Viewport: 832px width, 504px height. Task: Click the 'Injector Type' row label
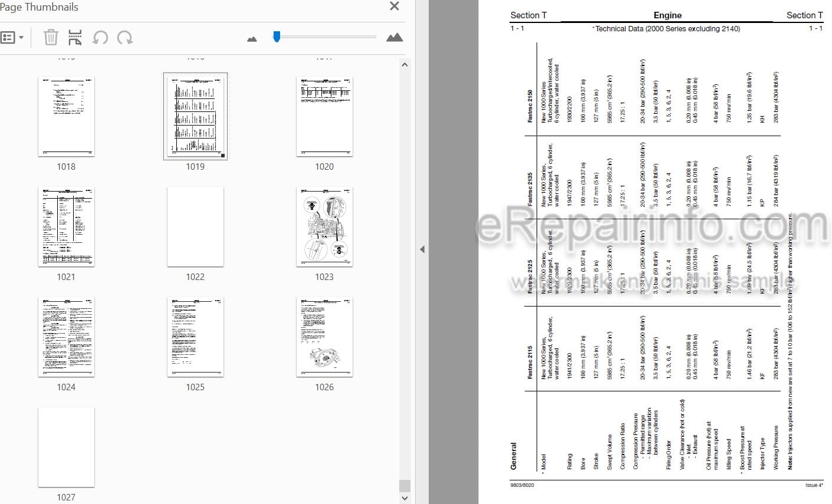pyautogui.click(x=762, y=453)
